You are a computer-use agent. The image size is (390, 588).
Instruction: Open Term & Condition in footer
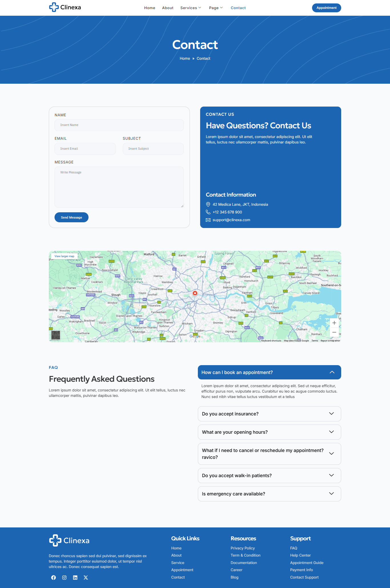[x=246, y=555]
